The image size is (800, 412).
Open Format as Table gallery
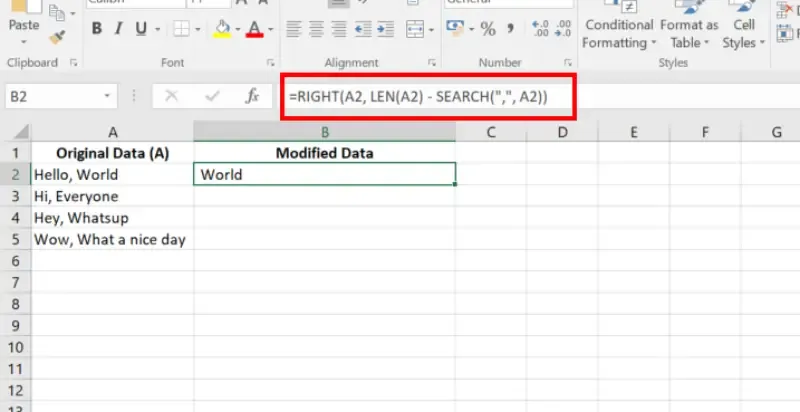(x=689, y=34)
